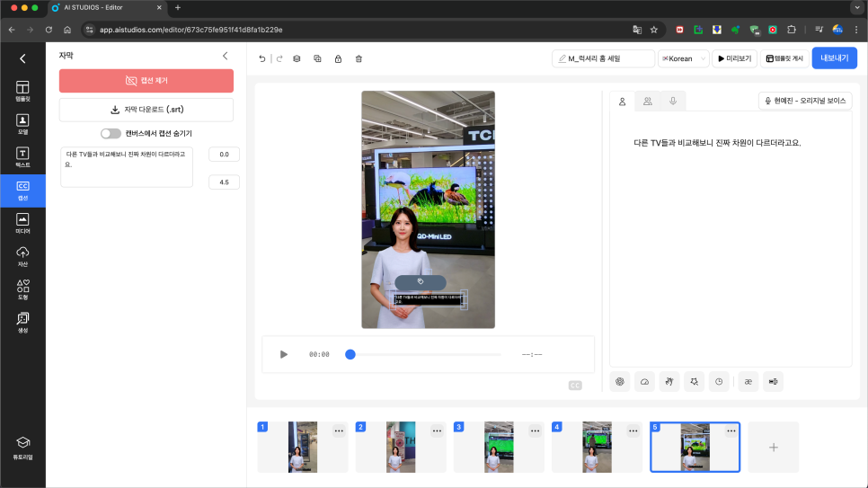Click the waving hand gesture icon

[669, 382]
